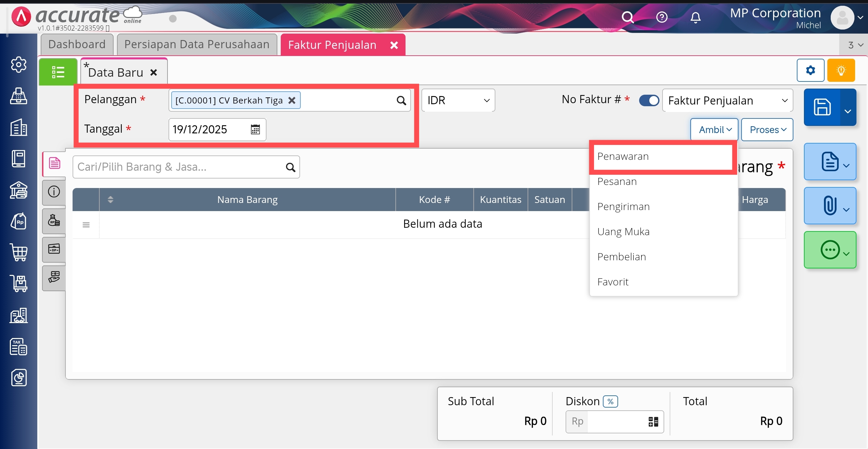Choose Uang Muka menu option
Image resolution: width=868 pixels, height=449 pixels.
tap(623, 232)
